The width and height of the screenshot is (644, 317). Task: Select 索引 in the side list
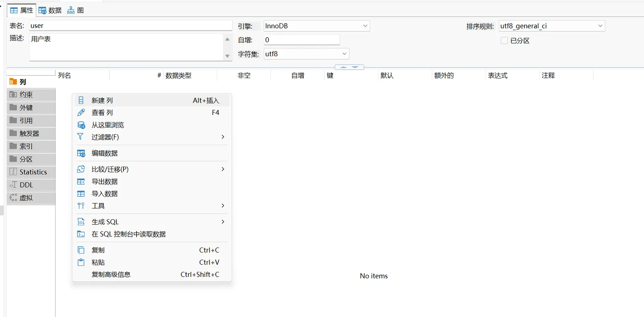(x=31, y=146)
